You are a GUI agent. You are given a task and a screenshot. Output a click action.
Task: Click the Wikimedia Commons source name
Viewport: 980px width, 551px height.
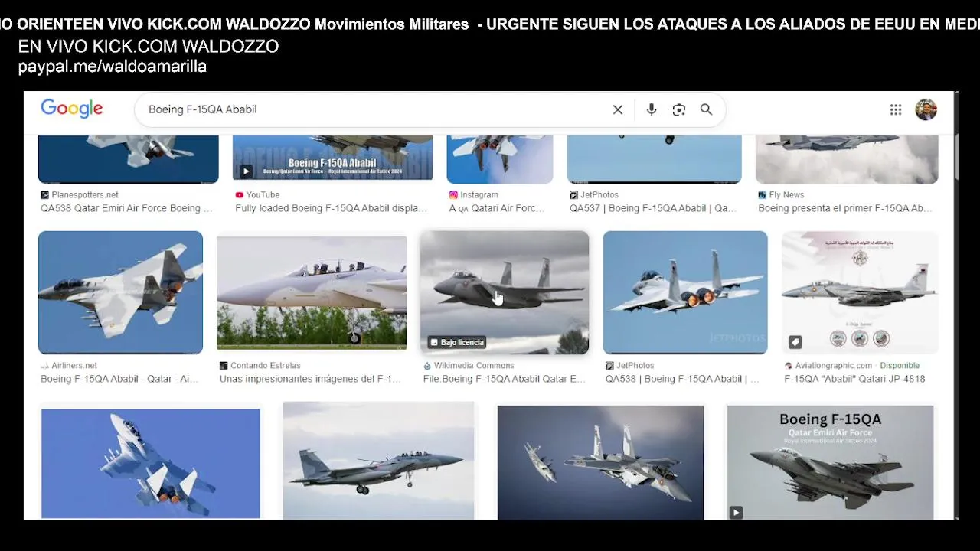474,366
